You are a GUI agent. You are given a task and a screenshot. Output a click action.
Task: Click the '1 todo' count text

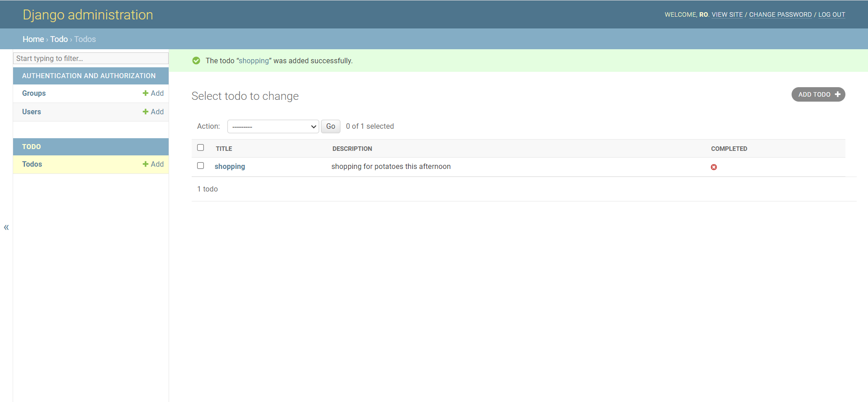click(208, 189)
